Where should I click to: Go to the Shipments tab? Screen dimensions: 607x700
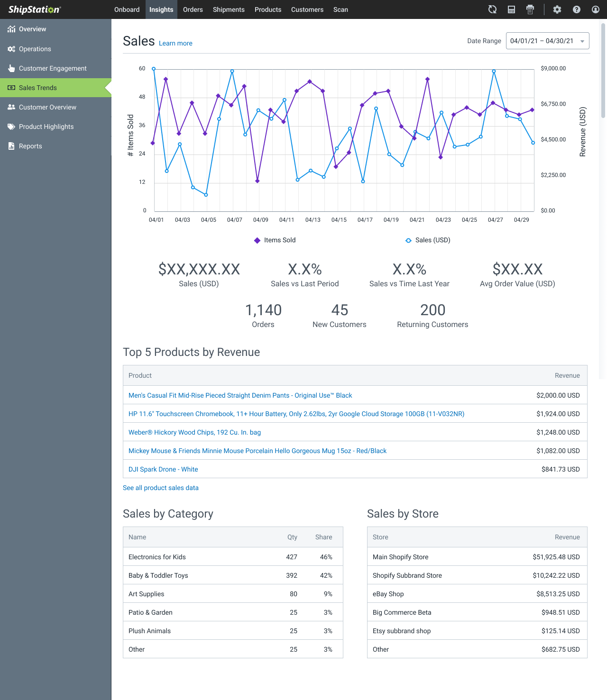(x=229, y=9)
